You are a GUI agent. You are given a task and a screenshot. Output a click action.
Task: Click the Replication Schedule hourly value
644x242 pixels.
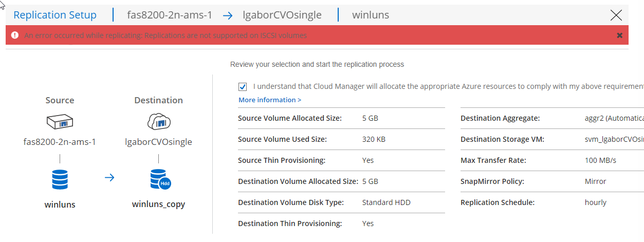tap(595, 202)
